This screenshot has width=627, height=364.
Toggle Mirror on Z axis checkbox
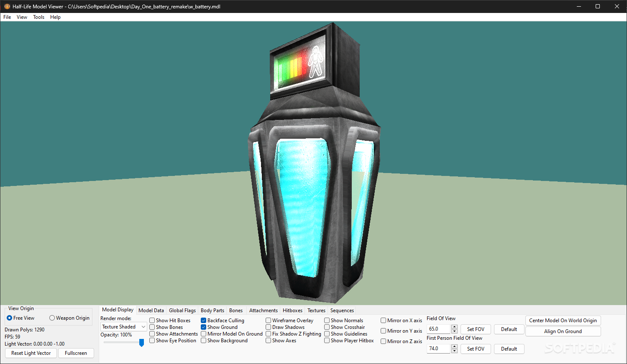click(402, 341)
